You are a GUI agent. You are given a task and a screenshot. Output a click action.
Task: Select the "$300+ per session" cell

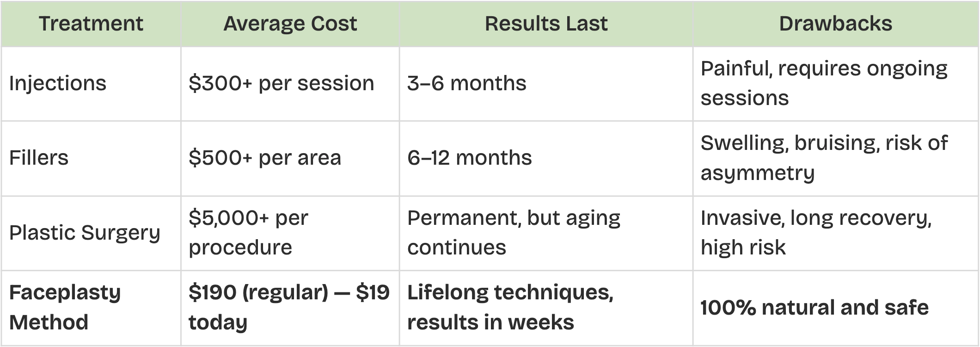coord(281,84)
